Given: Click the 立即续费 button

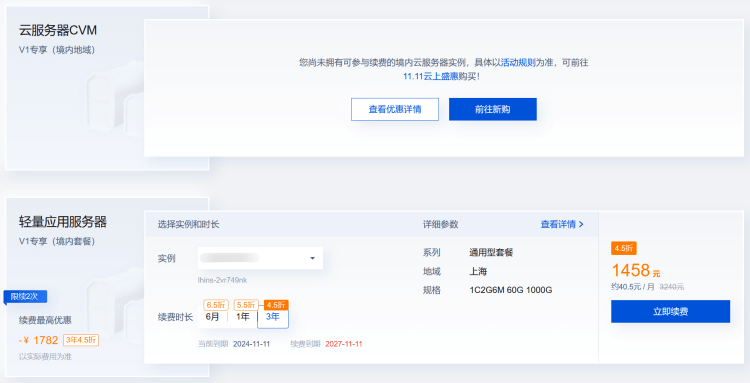Looking at the screenshot, I should click(670, 312).
